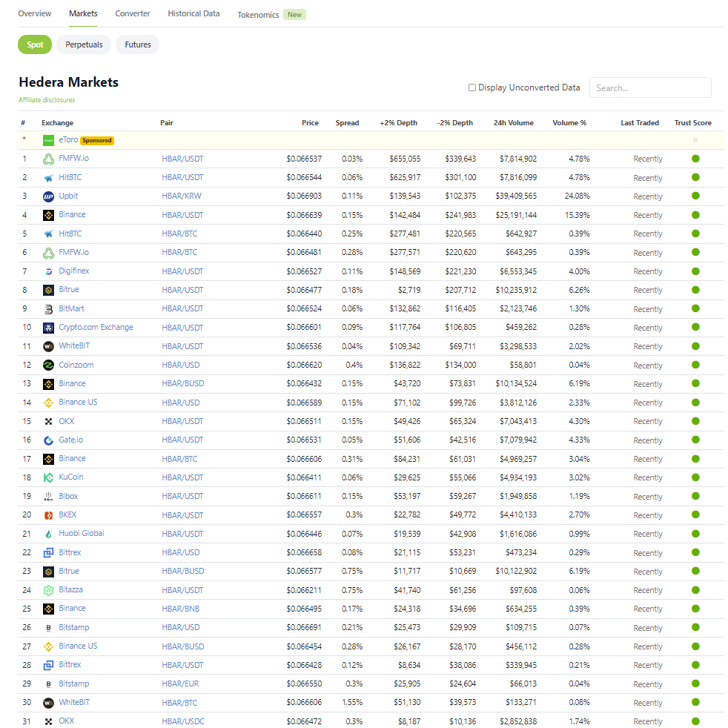Sort table by Spread column header
The width and height of the screenshot is (728, 728).
tap(347, 123)
